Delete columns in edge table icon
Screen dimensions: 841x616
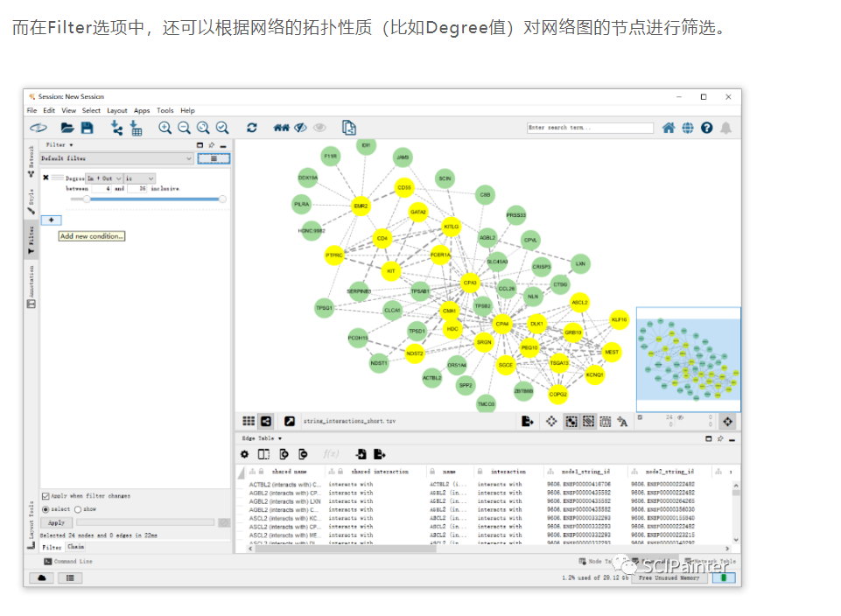point(303,454)
